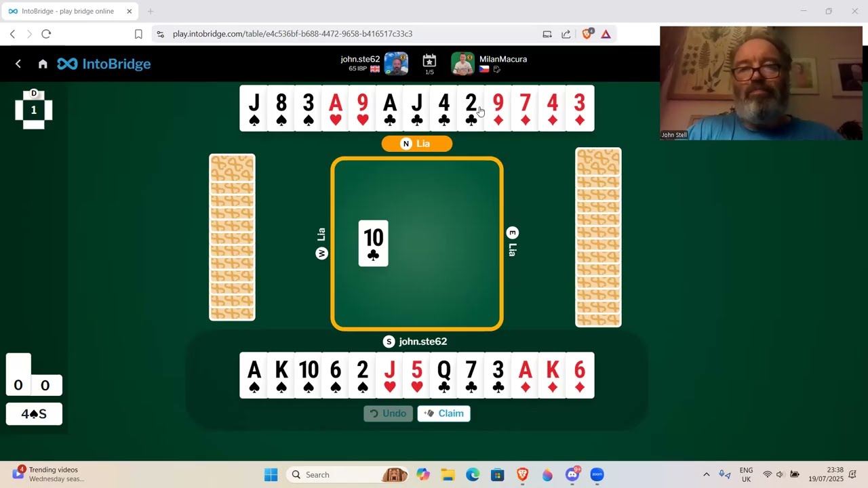
Task: Play the Jack of clubs from dummy
Action: coord(416,108)
